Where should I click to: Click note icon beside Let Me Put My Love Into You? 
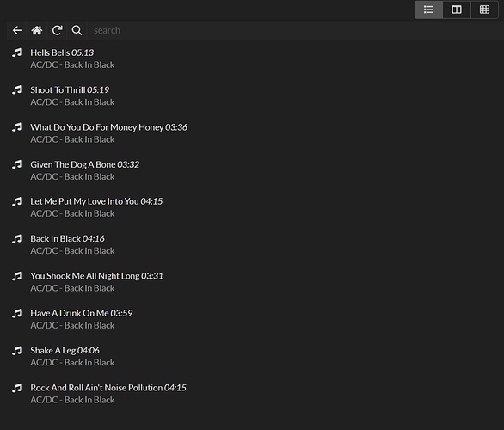click(x=17, y=201)
